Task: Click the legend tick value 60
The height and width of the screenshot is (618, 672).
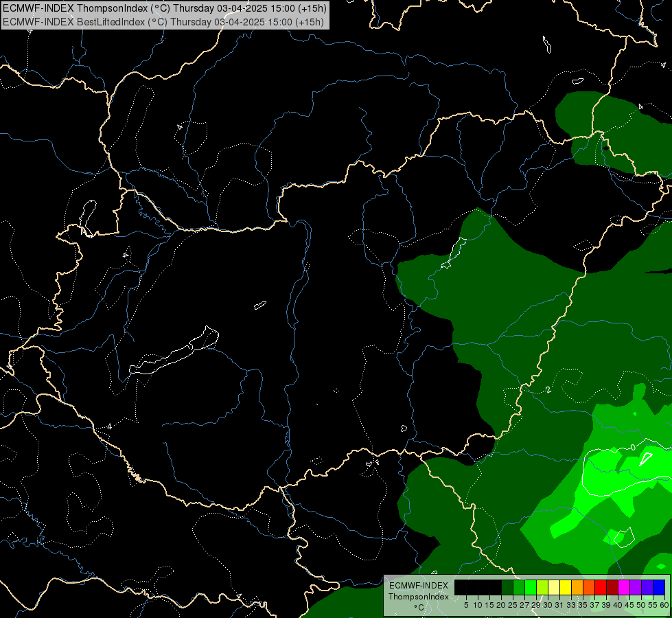Action: (664, 605)
